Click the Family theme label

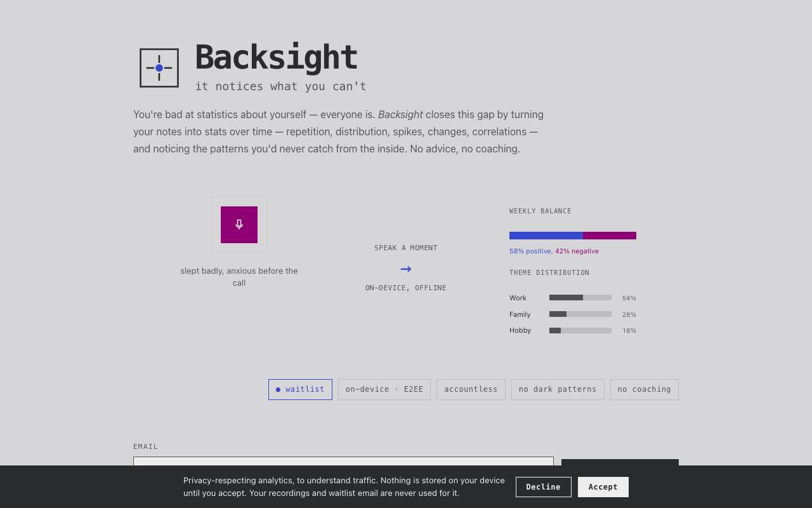point(520,314)
